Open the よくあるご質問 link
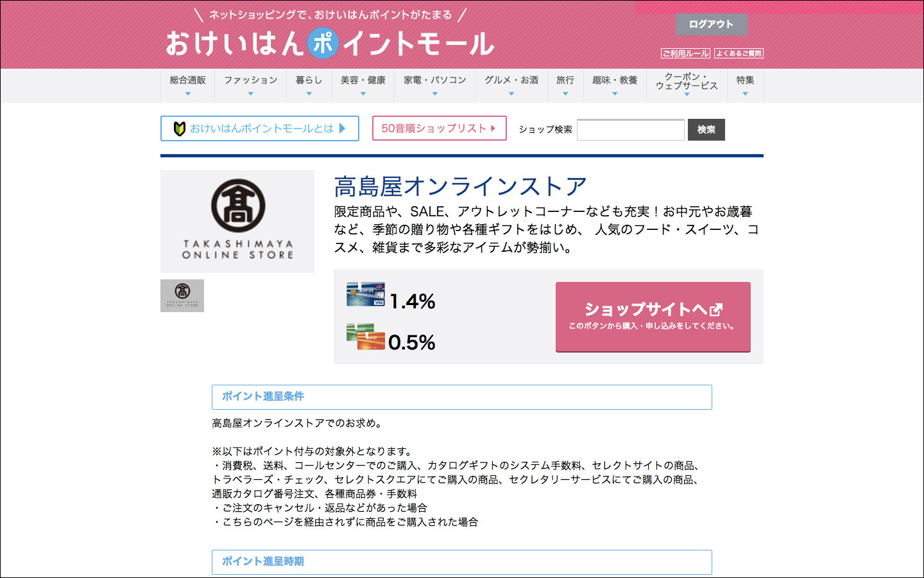 click(x=739, y=53)
